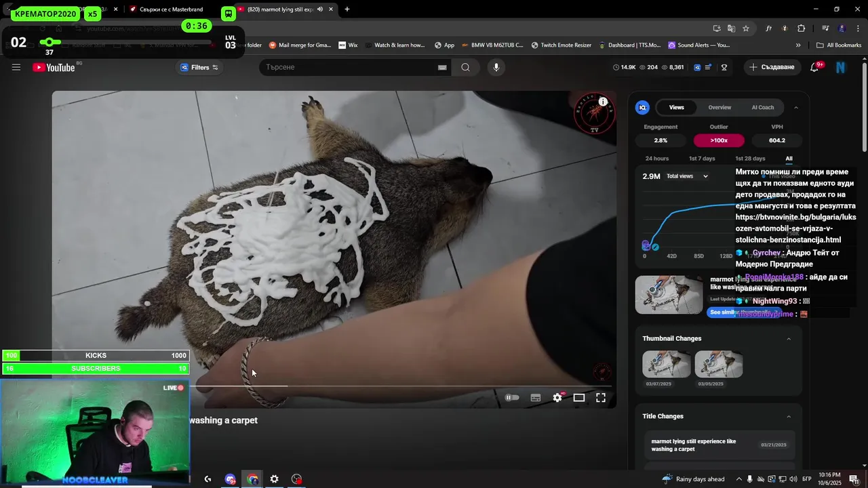
Task: Open vidIQ list icon next to trophy
Action: tap(709, 67)
